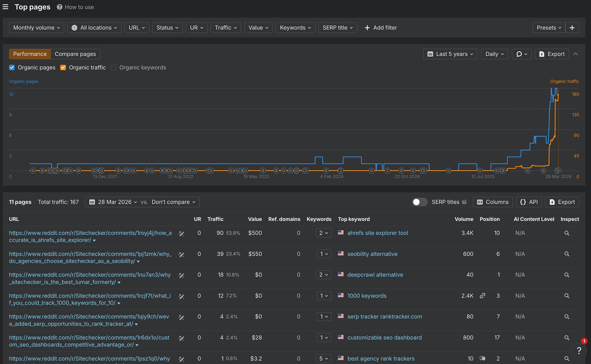Switch to the Compare pages tab
Viewport: 591px width, 364px height.
[x=75, y=54]
